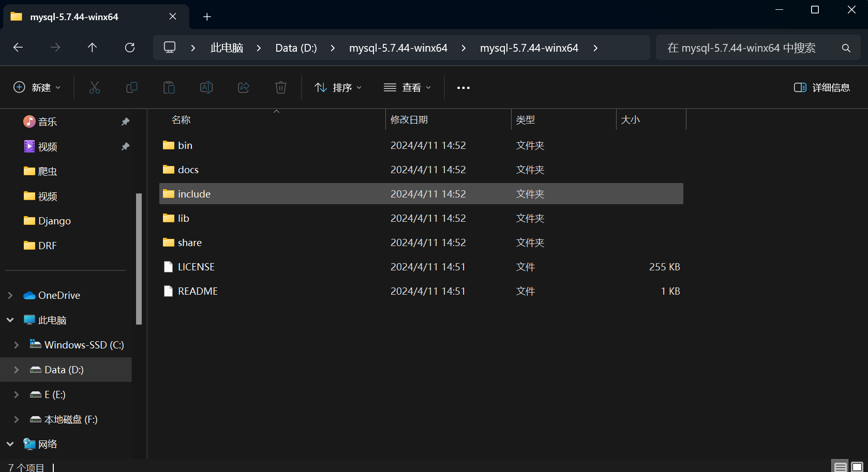The image size is (868, 472).
Task: Open a new tab with plus button
Action: coord(207,17)
